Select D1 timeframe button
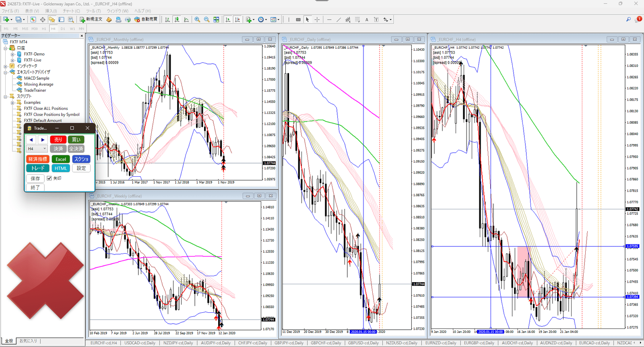This screenshot has height=347, width=644. pos(63,29)
